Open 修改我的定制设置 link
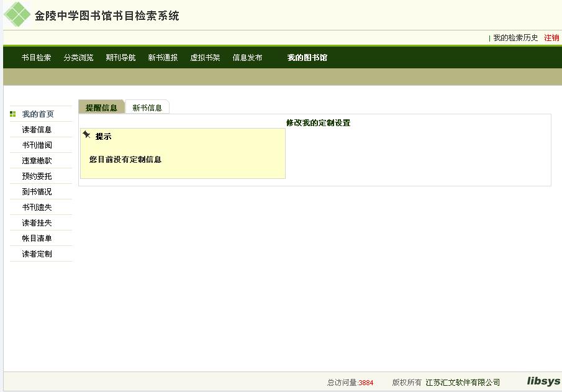The width and height of the screenshot is (562, 392). pos(319,122)
